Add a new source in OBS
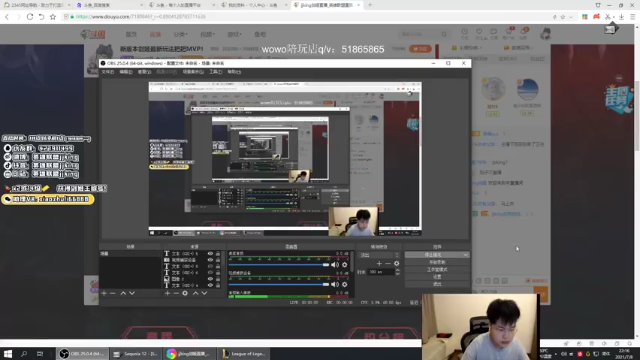 [167, 293]
